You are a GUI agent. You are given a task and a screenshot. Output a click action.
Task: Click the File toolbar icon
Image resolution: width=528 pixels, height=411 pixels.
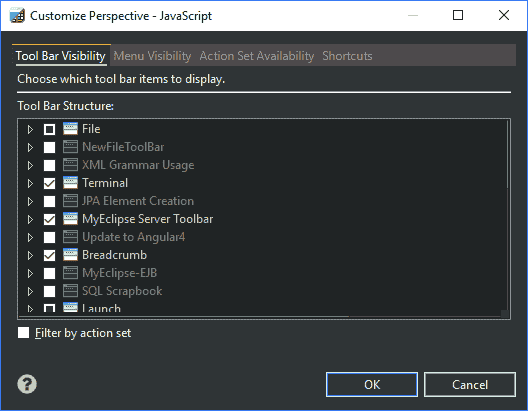pos(70,129)
